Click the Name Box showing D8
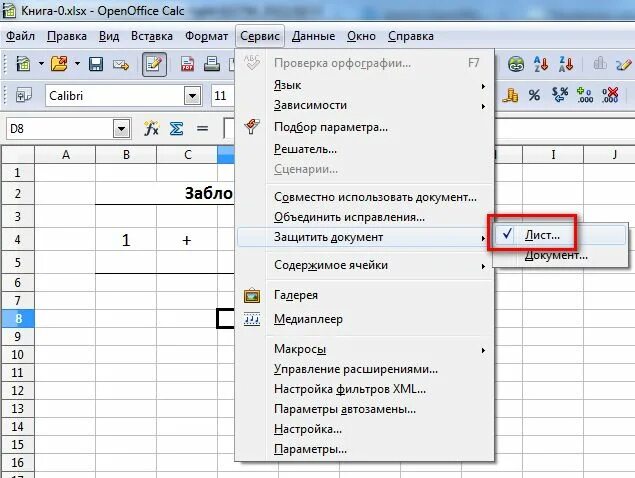635x478 pixels. 59,129
